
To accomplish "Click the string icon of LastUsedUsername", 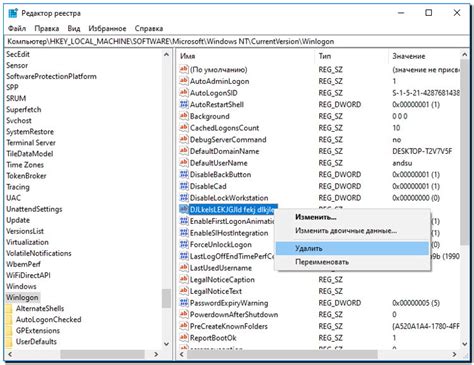I will (184, 267).
